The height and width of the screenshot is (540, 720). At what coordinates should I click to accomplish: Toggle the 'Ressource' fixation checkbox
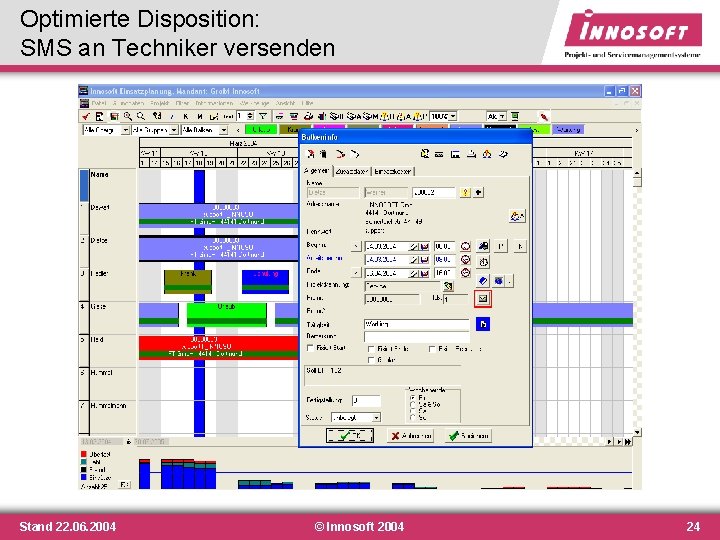[432, 349]
